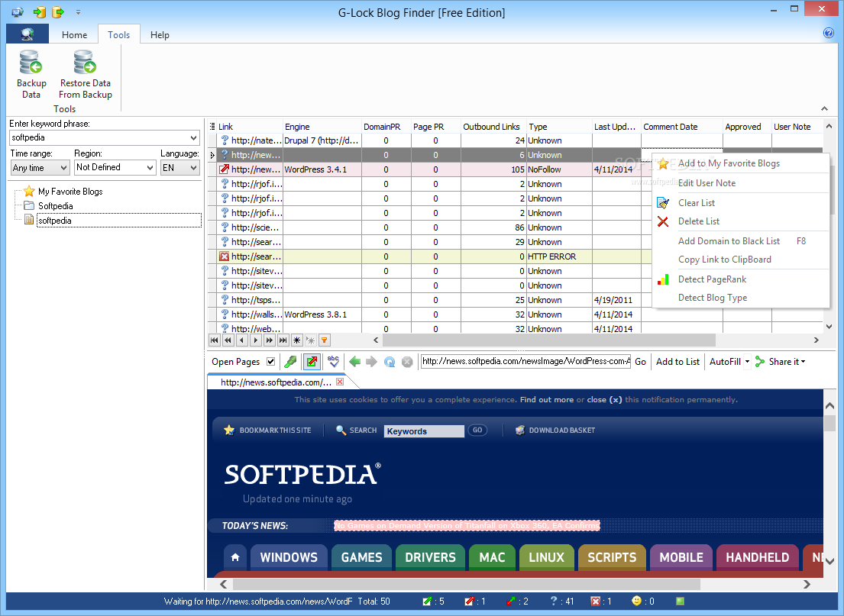
Task: Click the Add to List button
Action: tap(677, 362)
